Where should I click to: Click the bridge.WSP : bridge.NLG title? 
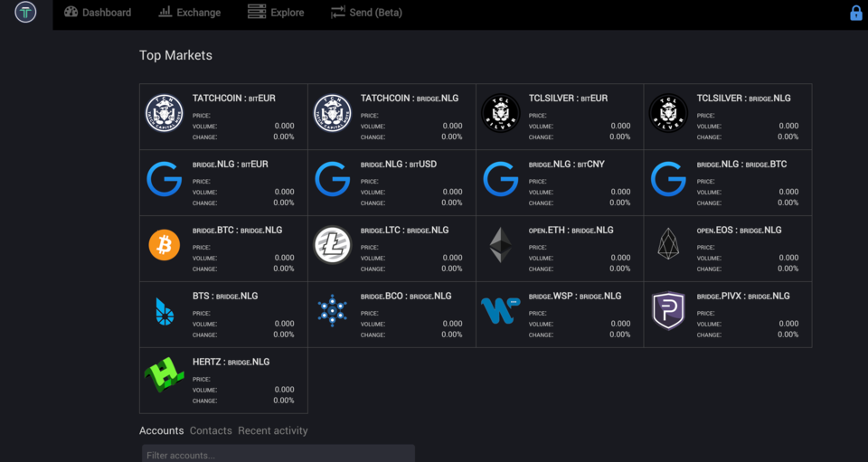575,296
